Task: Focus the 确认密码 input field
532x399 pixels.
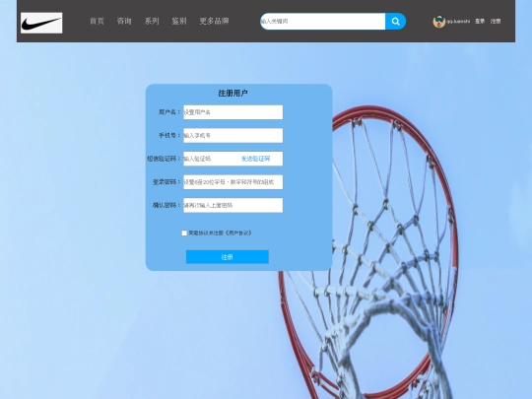Action: coord(233,205)
